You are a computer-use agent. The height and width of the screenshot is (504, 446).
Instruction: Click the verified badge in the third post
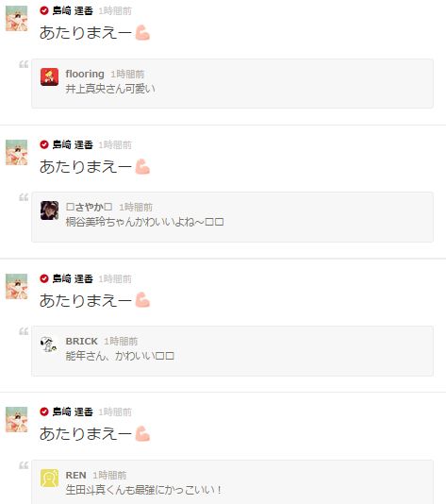[44, 278]
